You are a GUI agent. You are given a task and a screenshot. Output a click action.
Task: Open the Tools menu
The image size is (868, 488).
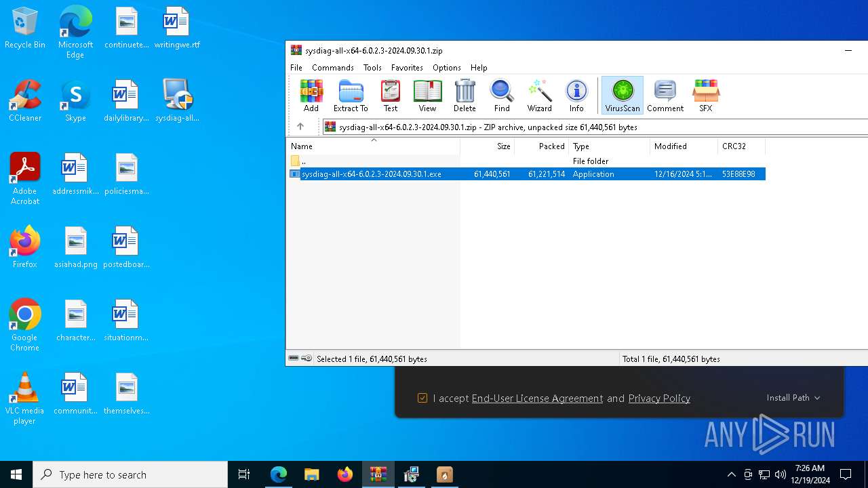coord(372,68)
